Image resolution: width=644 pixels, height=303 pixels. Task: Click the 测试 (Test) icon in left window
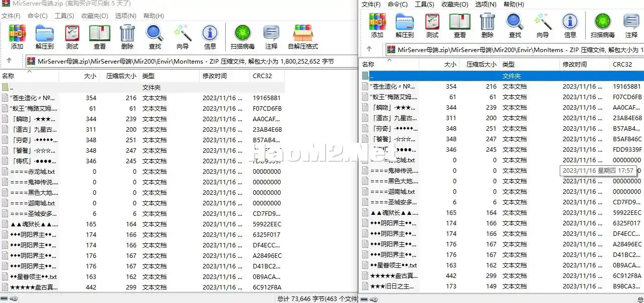(72, 37)
